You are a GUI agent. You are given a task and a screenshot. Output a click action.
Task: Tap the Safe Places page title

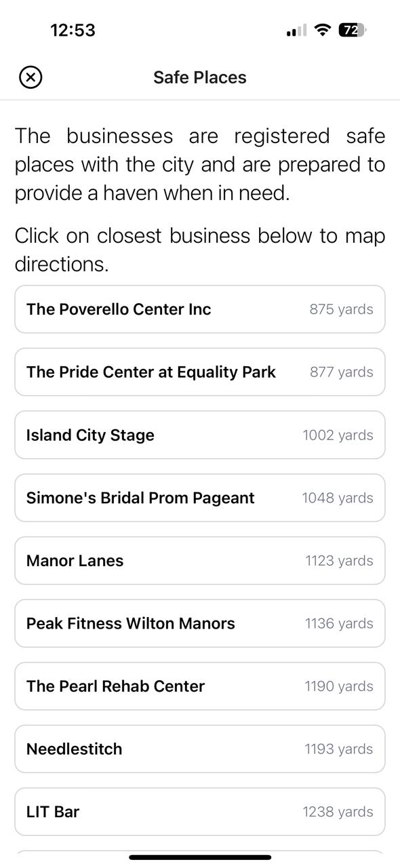[x=200, y=77]
